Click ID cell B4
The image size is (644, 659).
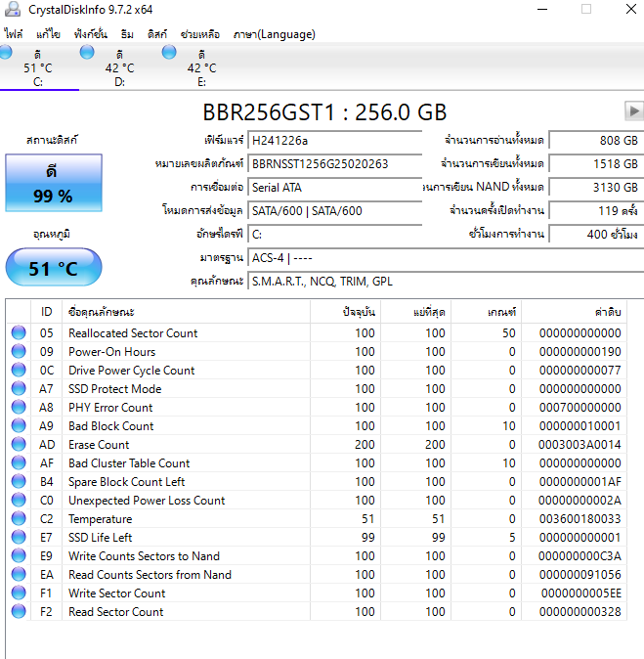[46, 482]
